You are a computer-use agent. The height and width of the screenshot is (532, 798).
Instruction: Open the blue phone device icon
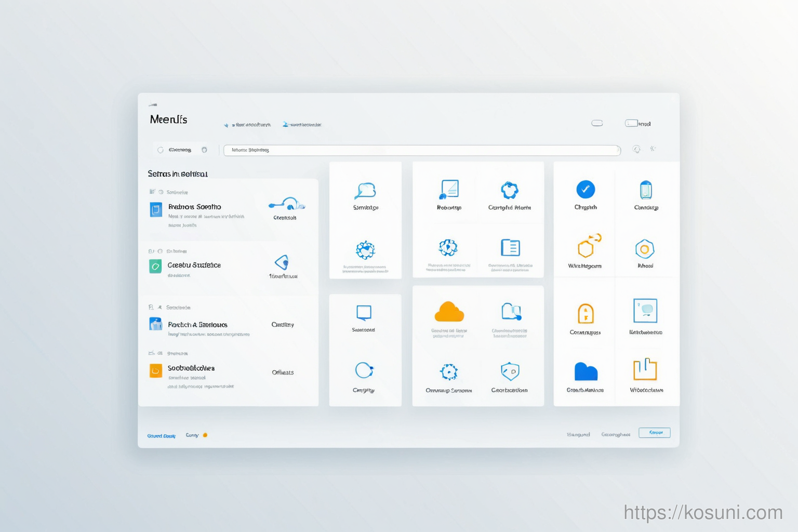[x=646, y=190]
